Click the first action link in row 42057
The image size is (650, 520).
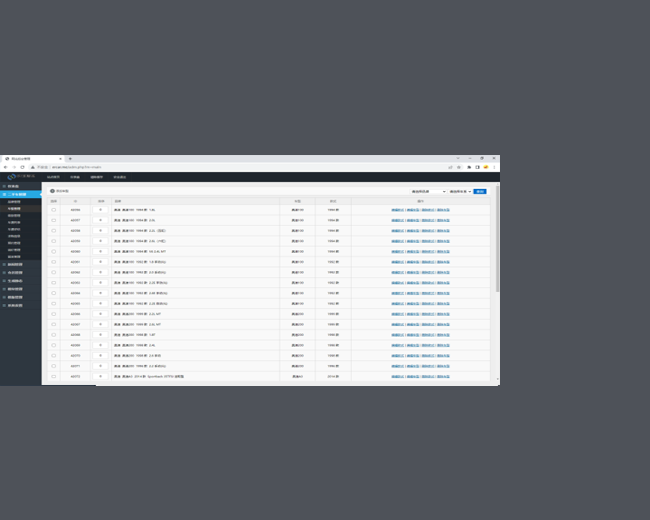tap(398, 220)
